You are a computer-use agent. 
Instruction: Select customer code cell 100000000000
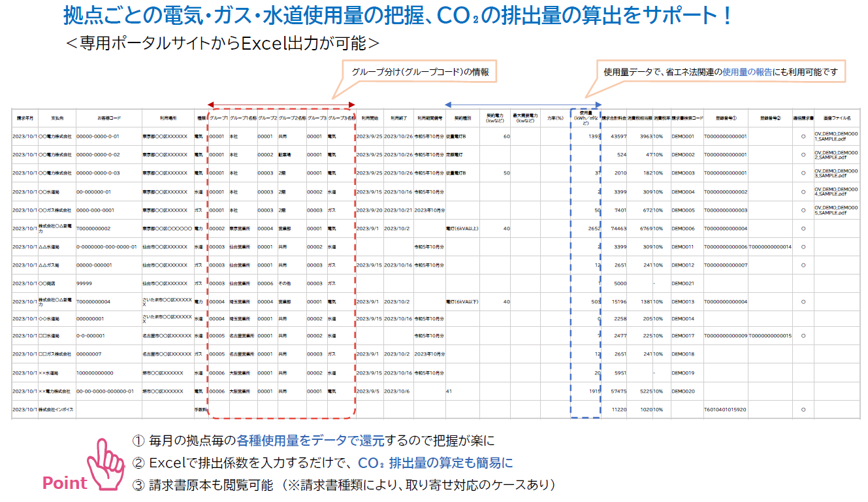coord(95,373)
